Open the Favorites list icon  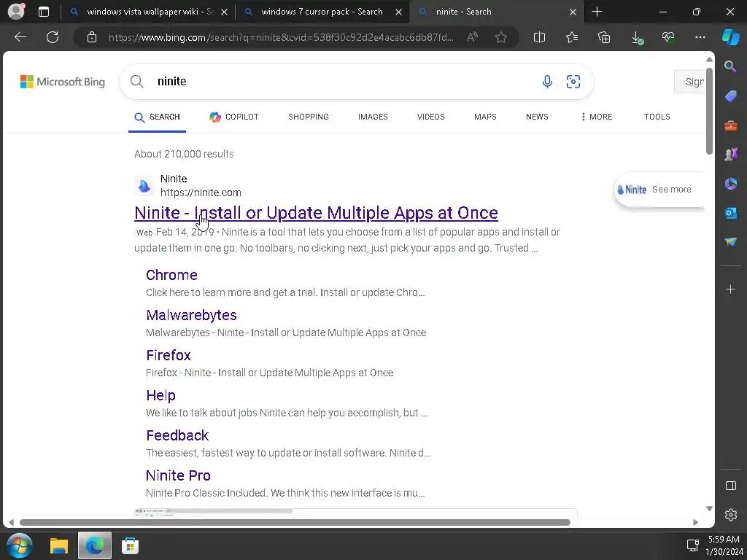[572, 37]
